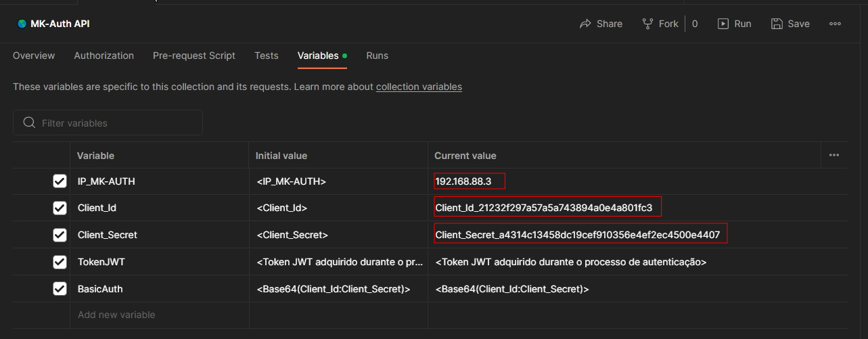
Task: Toggle the Client_Id variable checkbox
Action: click(x=60, y=208)
